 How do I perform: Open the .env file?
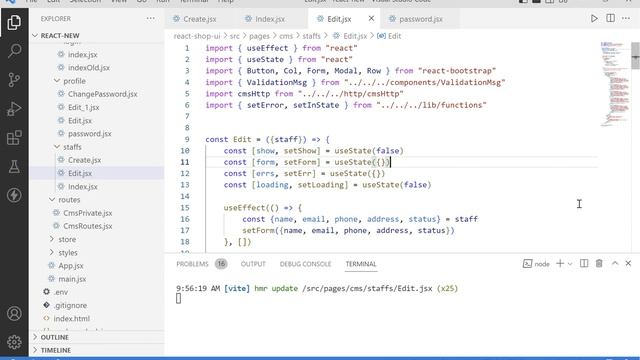61,292
